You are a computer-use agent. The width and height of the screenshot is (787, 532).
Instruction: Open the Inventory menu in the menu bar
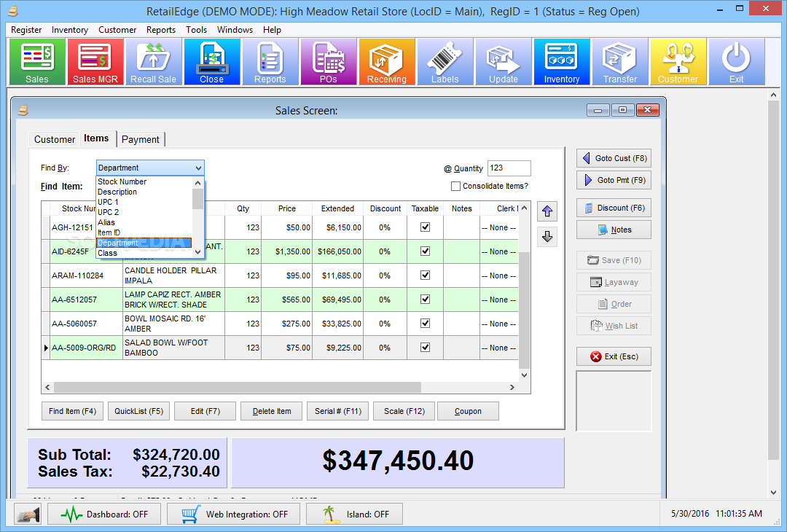tap(70, 30)
